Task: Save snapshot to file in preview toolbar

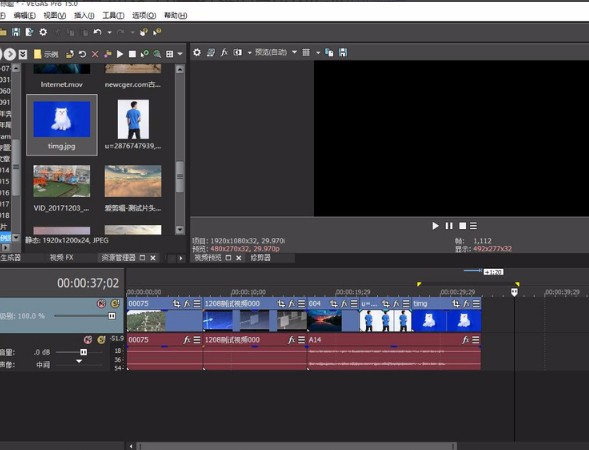Action: pyautogui.click(x=343, y=52)
